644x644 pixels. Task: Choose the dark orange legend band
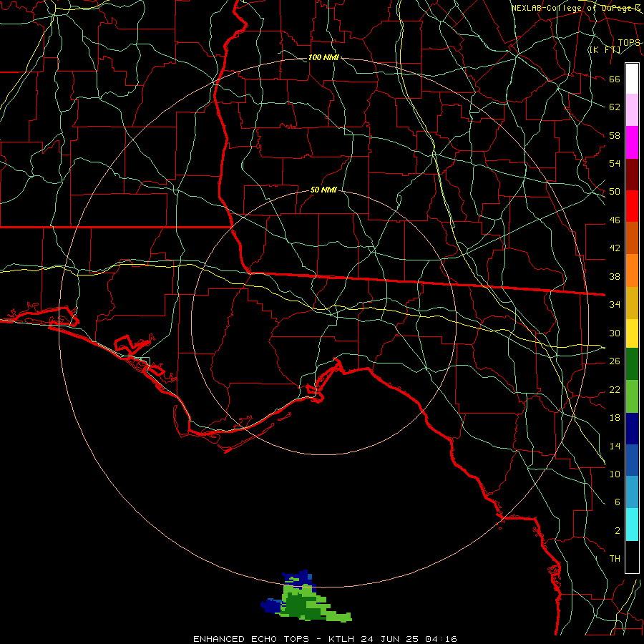[632, 238]
